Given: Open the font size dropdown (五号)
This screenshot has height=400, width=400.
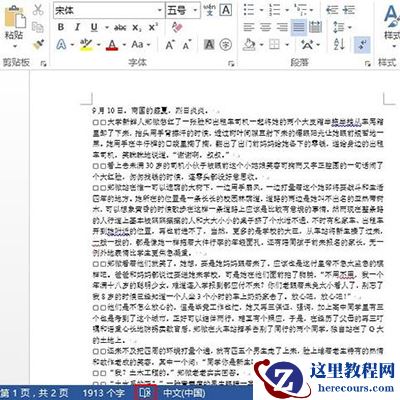Looking at the screenshot, I should click(x=195, y=11).
